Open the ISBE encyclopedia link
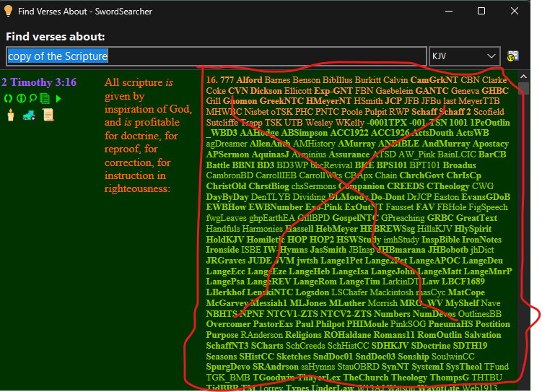The height and width of the screenshot is (392, 542). coord(251,250)
